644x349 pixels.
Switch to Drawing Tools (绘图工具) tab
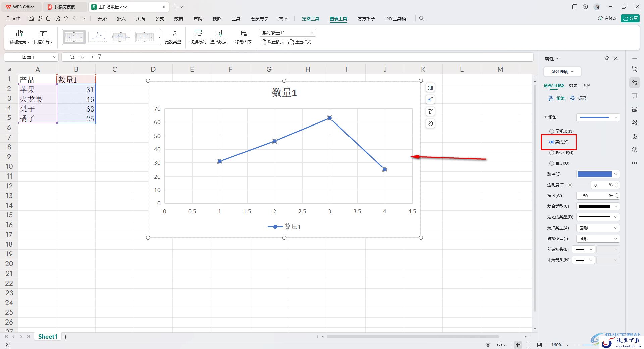[310, 19]
